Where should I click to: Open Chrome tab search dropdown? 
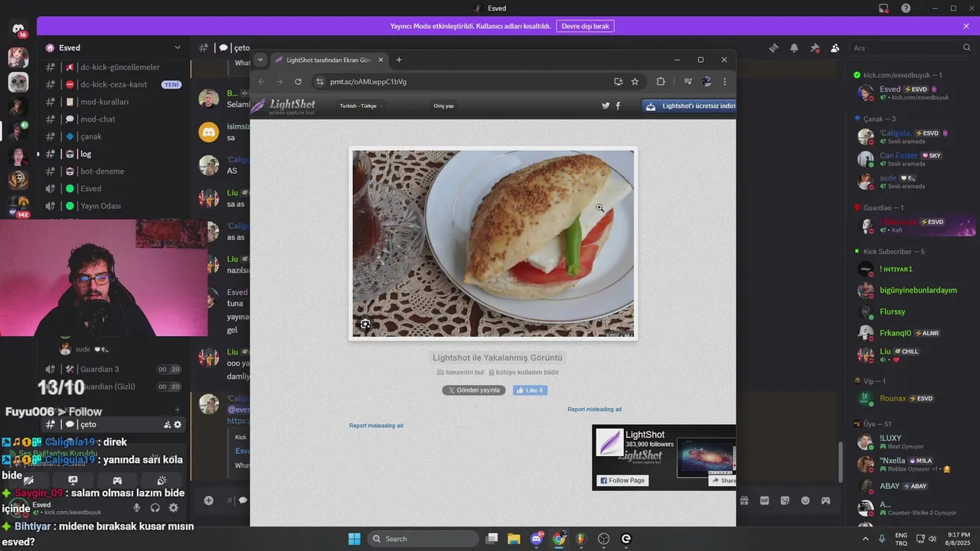coord(260,60)
